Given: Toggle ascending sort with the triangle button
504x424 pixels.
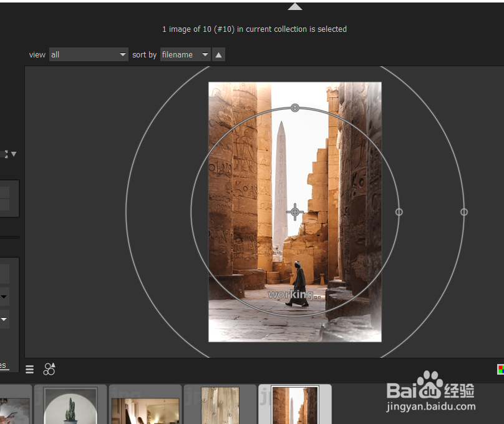Looking at the screenshot, I should (x=218, y=54).
